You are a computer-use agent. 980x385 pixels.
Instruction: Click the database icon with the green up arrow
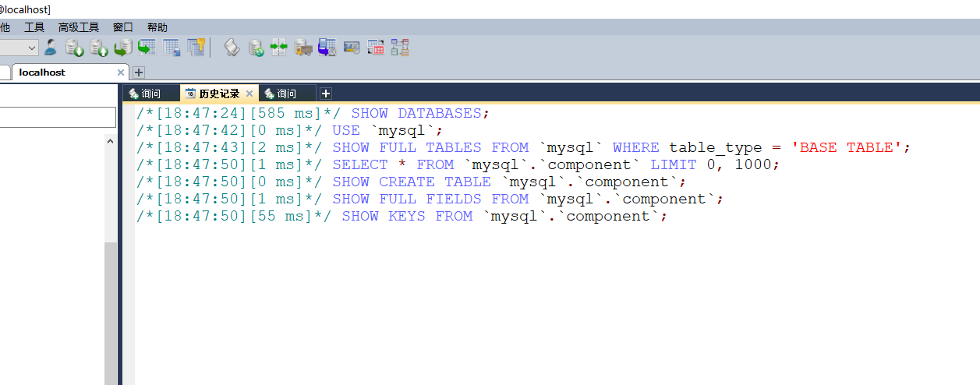click(x=99, y=48)
